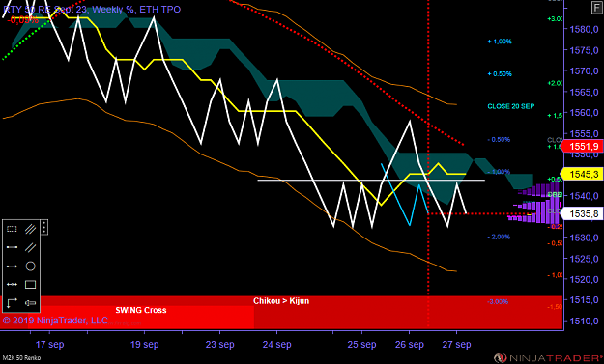Click the 19 sep date label
This screenshot has width=604, height=364.
click(x=144, y=344)
